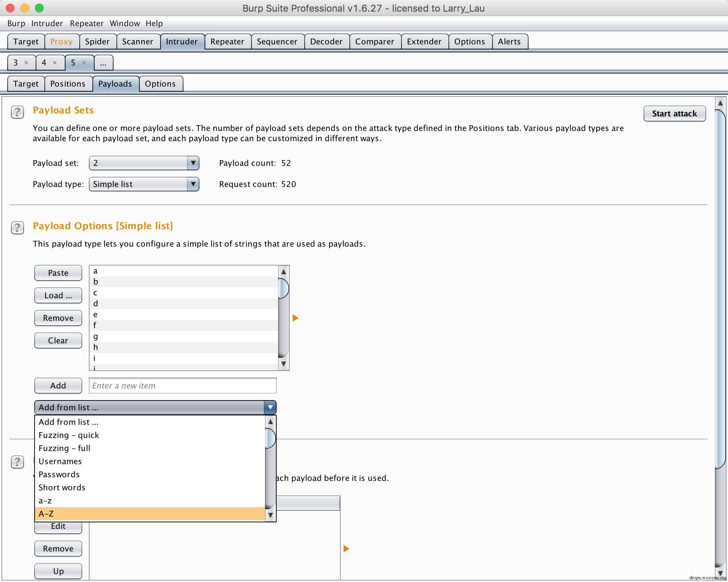Close intruder attack tab 4
The image size is (728, 582).
pyautogui.click(x=55, y=63)
